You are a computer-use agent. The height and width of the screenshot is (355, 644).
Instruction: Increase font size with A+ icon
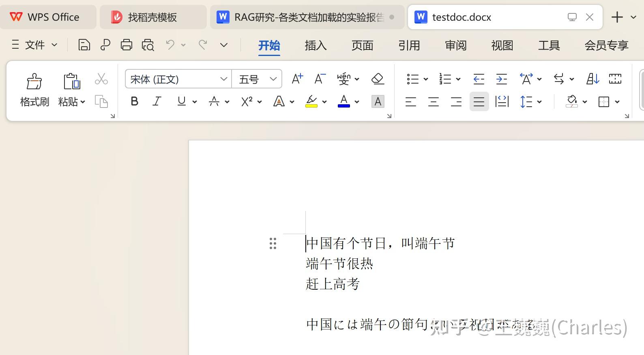297,79
